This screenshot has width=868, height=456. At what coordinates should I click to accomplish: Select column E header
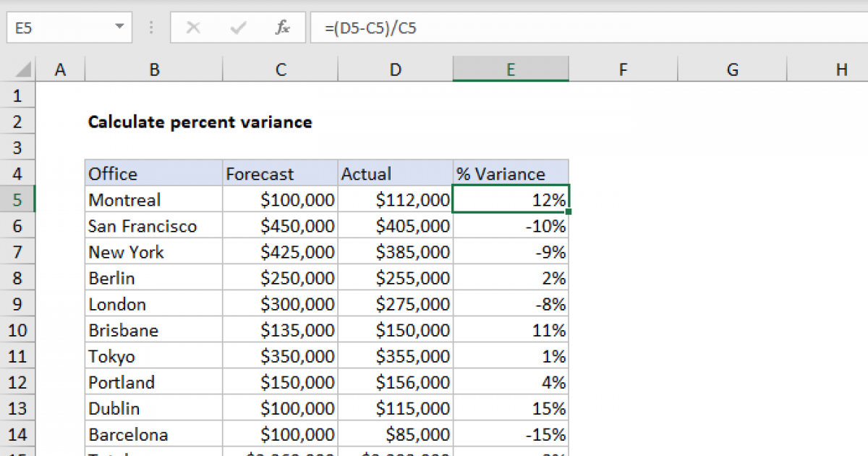click(x=511, y=69)
